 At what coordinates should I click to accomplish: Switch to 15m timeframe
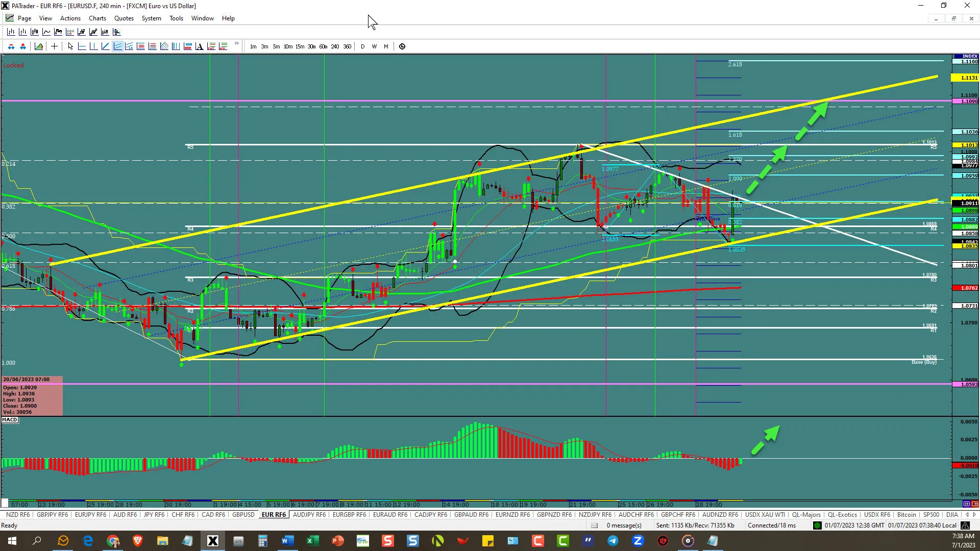pos(300,46)
